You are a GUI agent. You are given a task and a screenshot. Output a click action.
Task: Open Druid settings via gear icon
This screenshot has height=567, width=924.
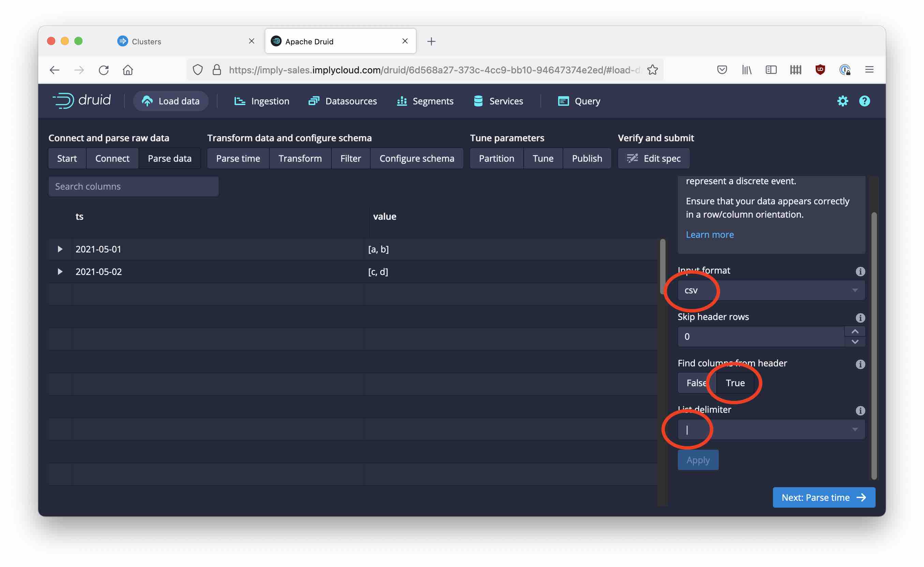[843, 101]
